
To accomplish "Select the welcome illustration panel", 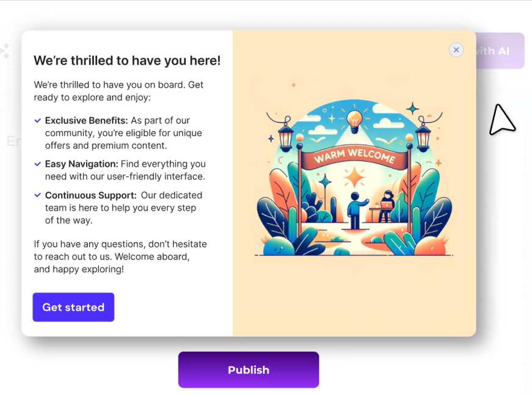I will tap(354, 182).
